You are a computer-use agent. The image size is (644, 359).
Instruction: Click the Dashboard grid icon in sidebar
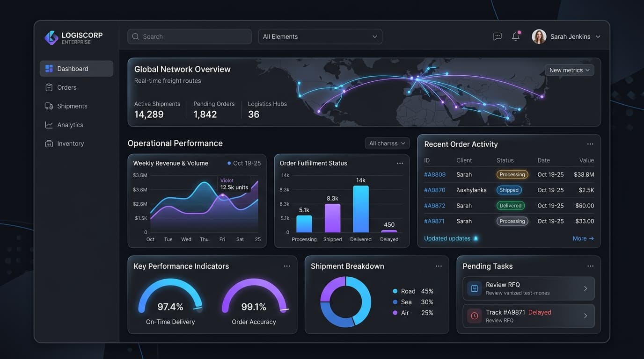click(x=49, y=69)
